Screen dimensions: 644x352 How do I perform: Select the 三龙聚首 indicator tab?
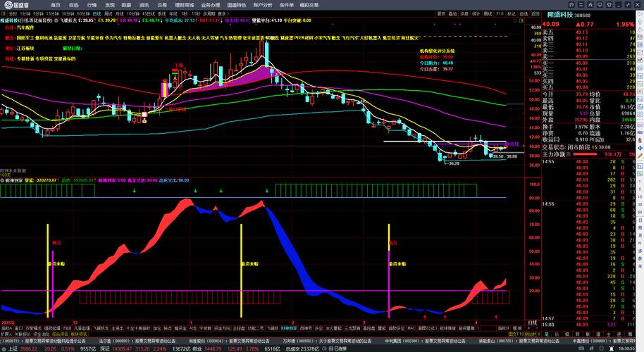pos(353,328)
